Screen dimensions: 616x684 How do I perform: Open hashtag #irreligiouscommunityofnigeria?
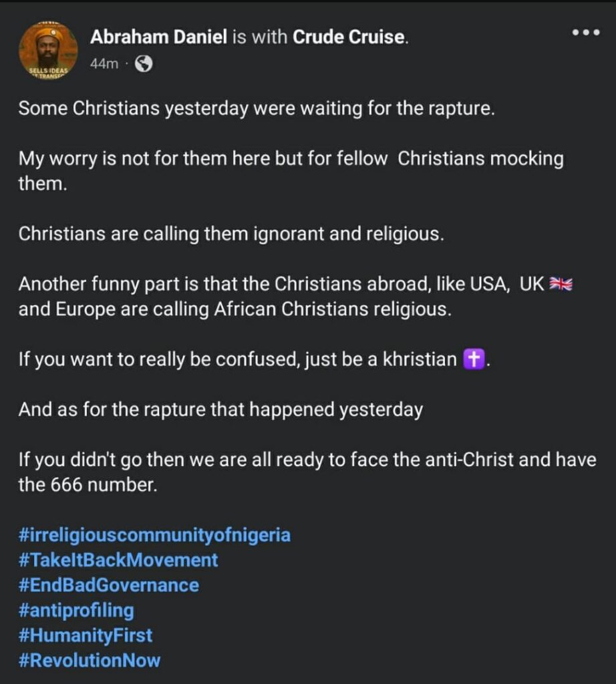point(154,535)
